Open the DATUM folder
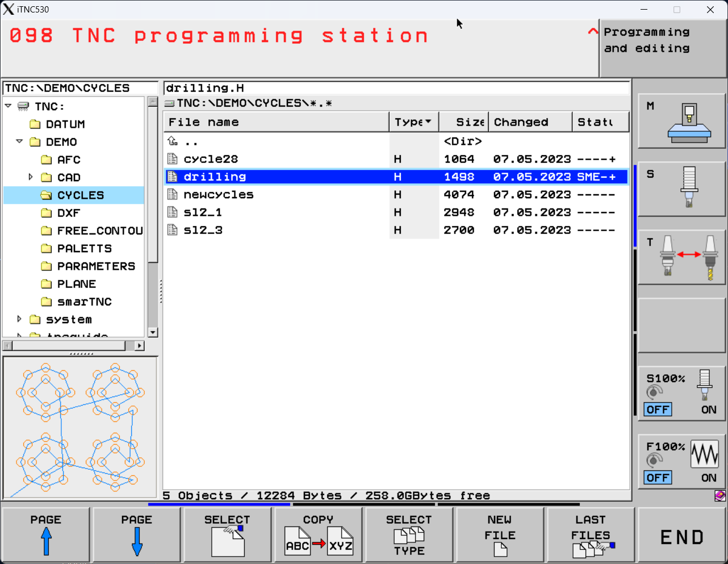728x564 pixels. click(x=57, y=124)
